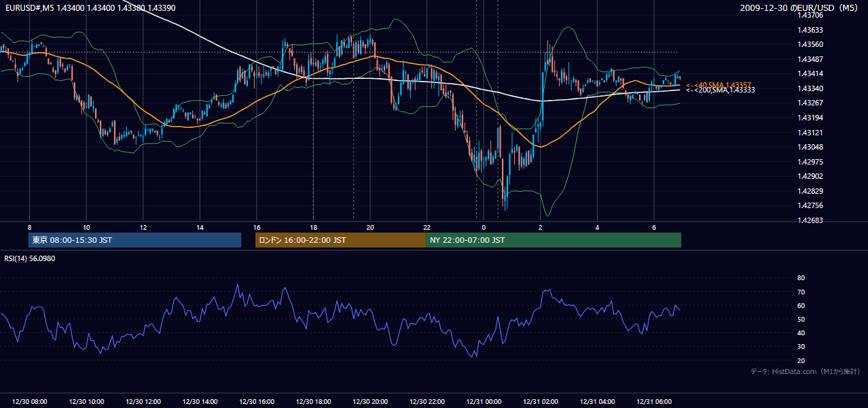This screenshot has height=408, width=868.
Task: Click price axis value 1.42683
Action: 810,220
